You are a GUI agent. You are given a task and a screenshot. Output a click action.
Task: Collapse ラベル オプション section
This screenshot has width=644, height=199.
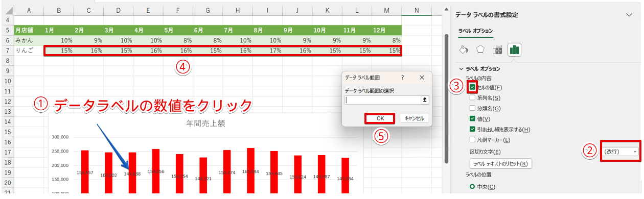pos(462,68)
